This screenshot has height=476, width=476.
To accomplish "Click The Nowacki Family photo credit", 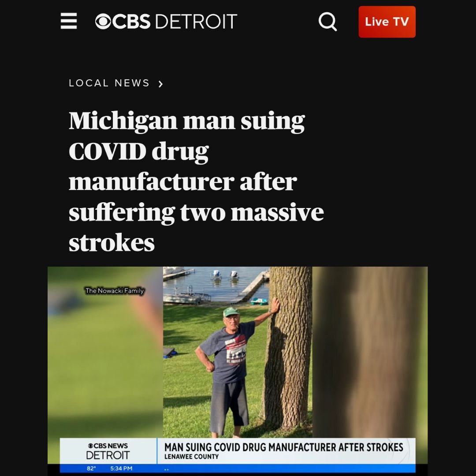I will (115, 290).
